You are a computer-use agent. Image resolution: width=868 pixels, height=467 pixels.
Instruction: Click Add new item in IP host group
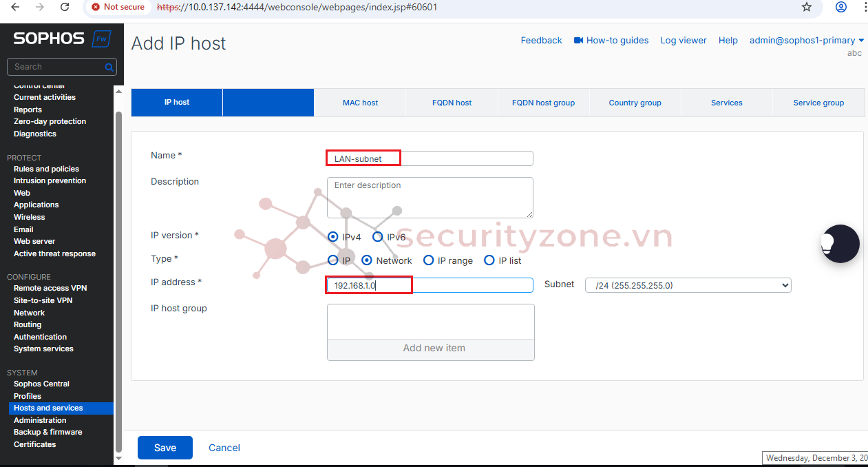[x=434, y=349]
